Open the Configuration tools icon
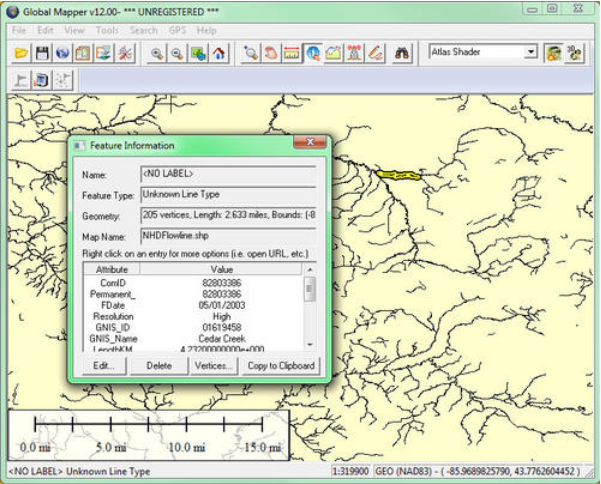This screenshot has height=484, width=601. 122,52
